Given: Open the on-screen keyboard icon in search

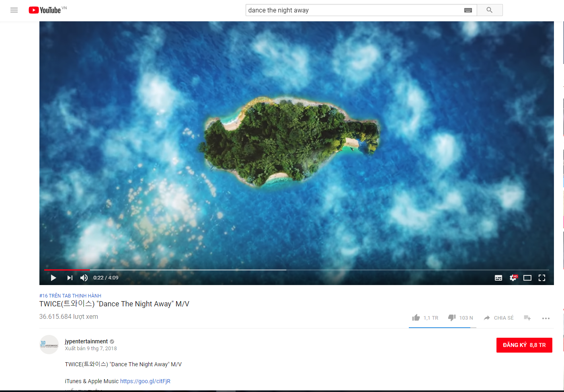Looking at the screenshot, I should click(x=468, y=10).
